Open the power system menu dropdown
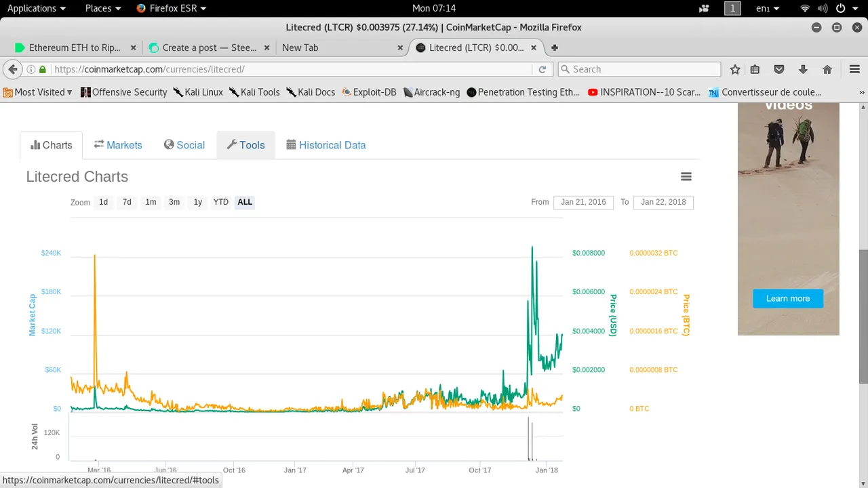868x488 pixels. 846,8
